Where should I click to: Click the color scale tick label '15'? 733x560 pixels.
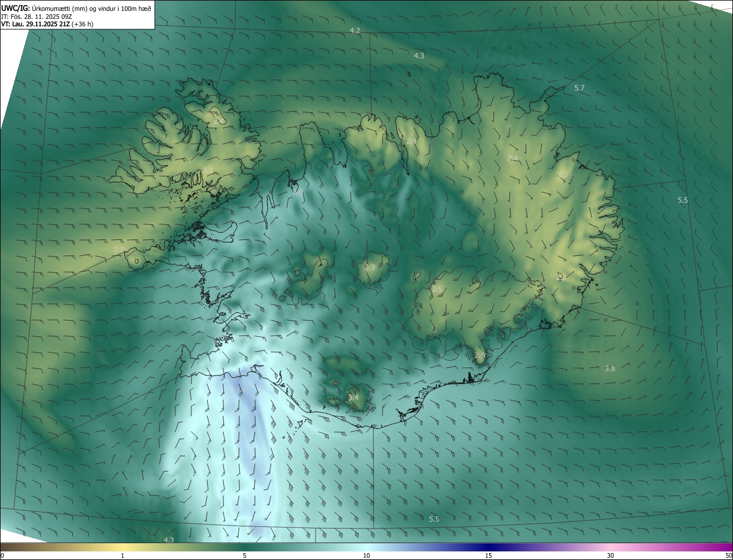(x=488, y=556)
